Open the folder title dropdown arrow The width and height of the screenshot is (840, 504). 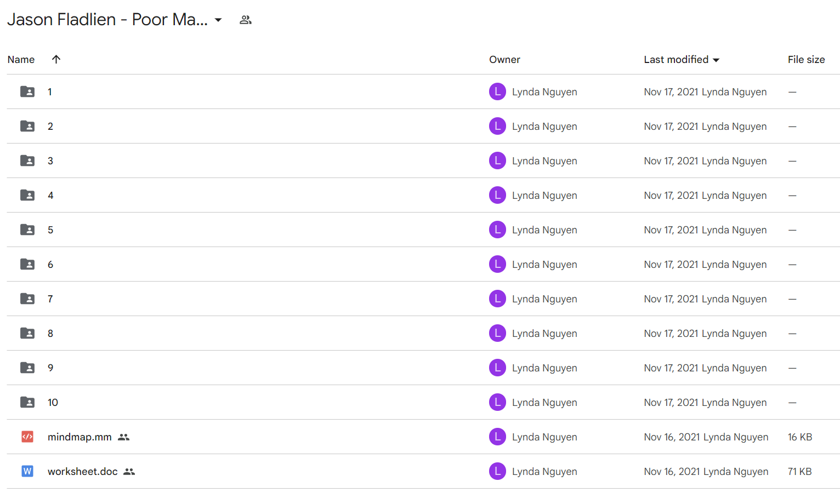coord(218,20)
